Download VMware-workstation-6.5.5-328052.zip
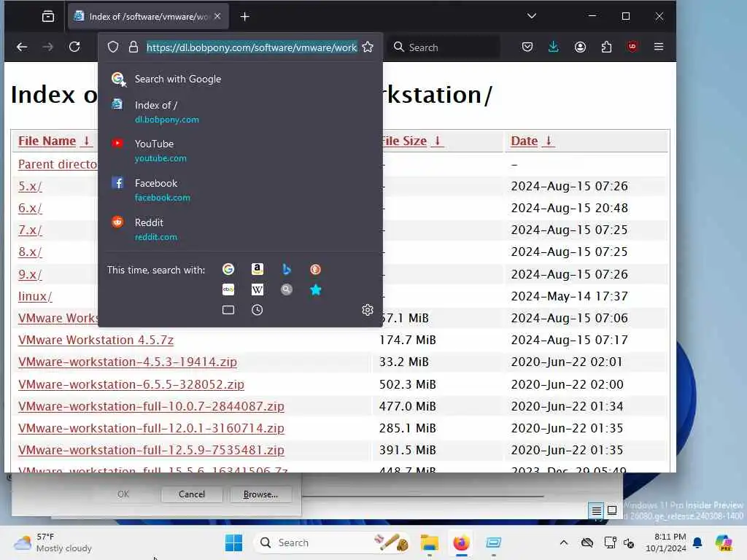This screenshot has width=747, height=560. click(131, 384)
